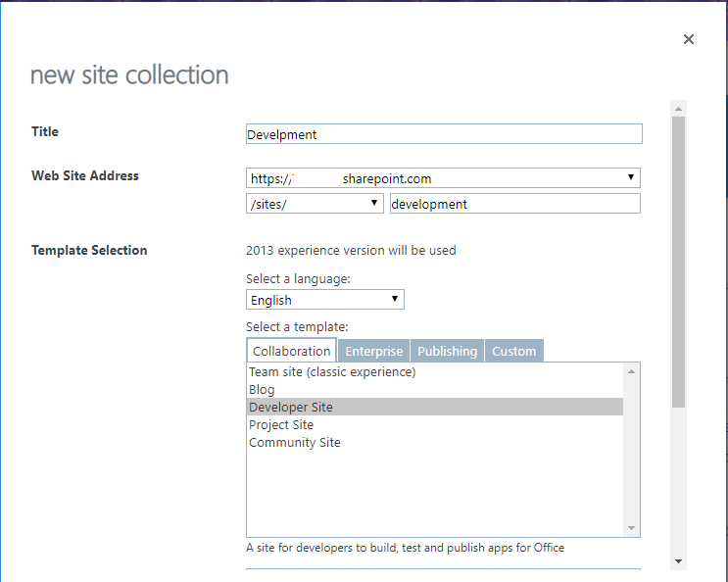Select the Custom template tab
Image resolution: width=728 pixels, height=582 pixels.
pyautogui.click(x=513, y=351)
